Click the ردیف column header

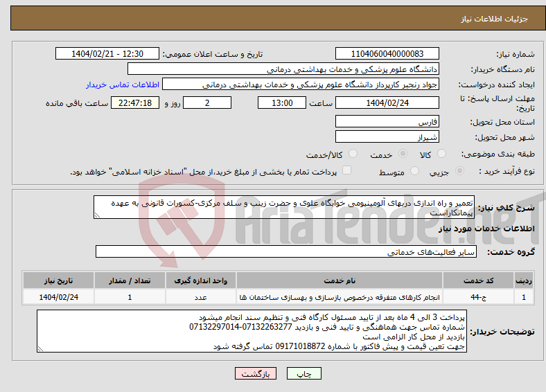pyautogui.click(x=524, y=280)
